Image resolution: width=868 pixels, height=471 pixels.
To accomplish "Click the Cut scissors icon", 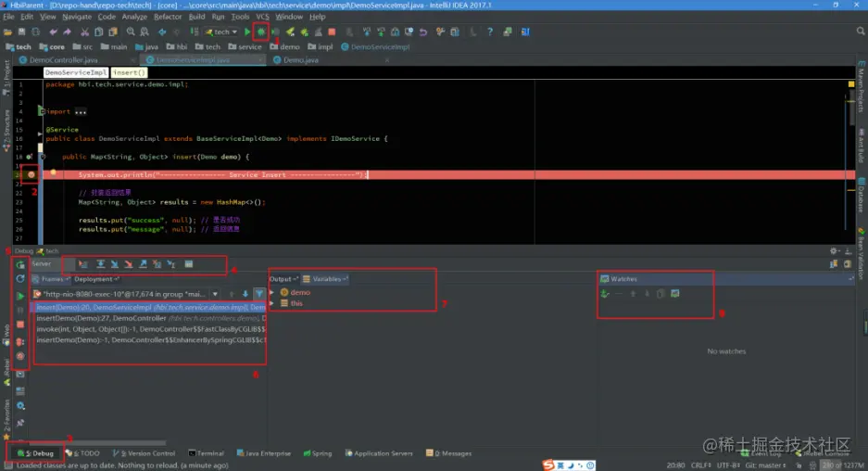I will (84, 32).
